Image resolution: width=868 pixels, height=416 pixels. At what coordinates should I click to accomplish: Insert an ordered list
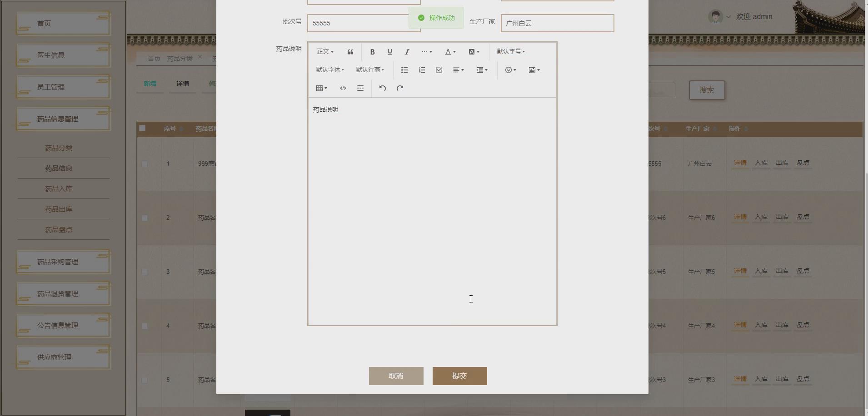pos(421,69)
